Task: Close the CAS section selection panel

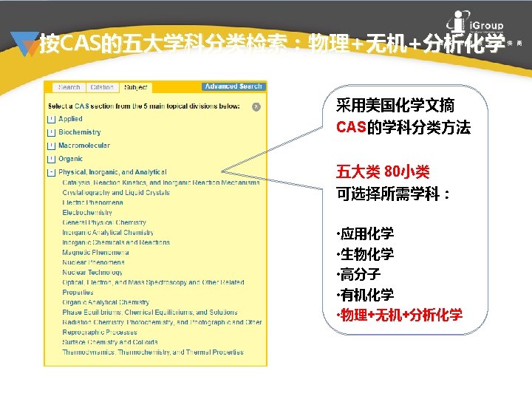Action: [256, 107]
